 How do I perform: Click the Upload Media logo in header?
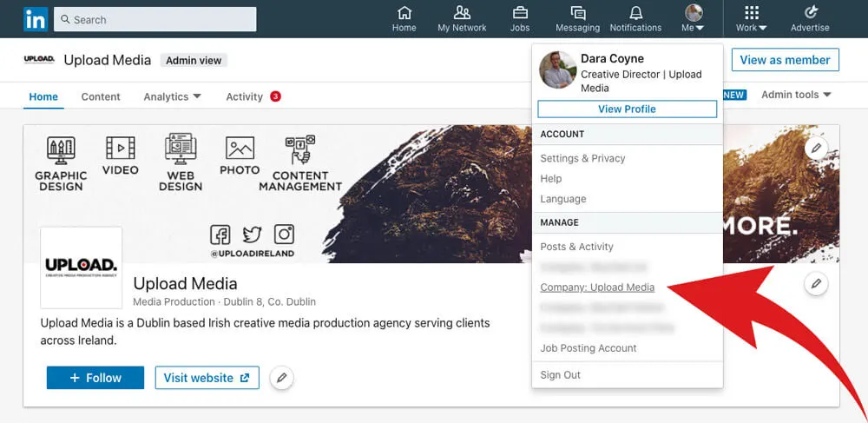coord(39,60)
